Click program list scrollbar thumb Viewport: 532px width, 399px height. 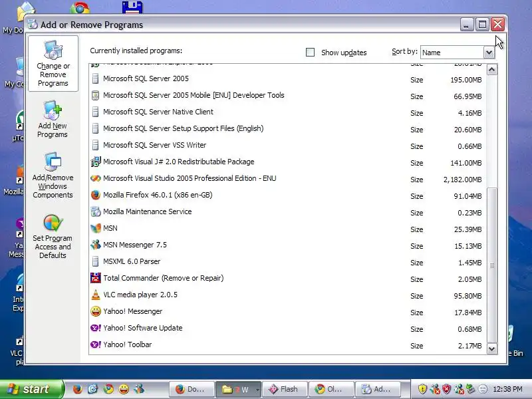point(492,265)
